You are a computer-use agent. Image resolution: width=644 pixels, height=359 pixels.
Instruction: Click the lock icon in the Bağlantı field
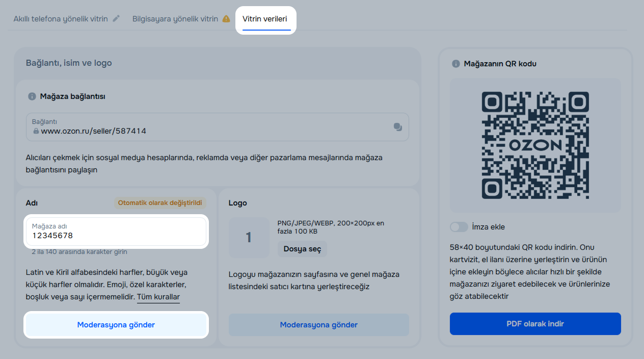pos(36,131)
